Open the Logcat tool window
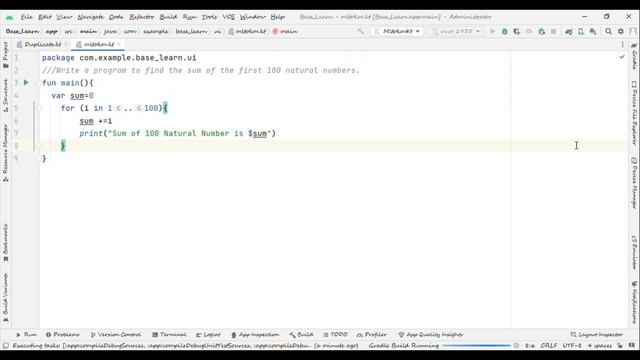Image resolution: width=640 pixels, height=360 pixels. coord(208,335)
